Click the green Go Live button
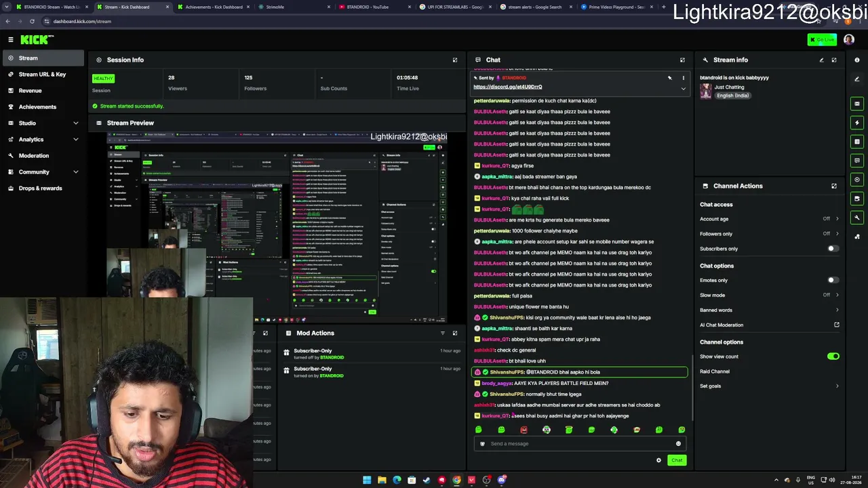Image resolution: width=868 pixels, height=488 pixels. [822, 40]
